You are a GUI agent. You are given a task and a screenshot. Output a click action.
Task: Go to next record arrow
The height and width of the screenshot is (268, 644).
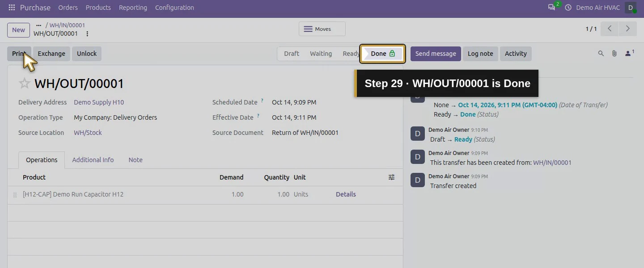(627, 29)
